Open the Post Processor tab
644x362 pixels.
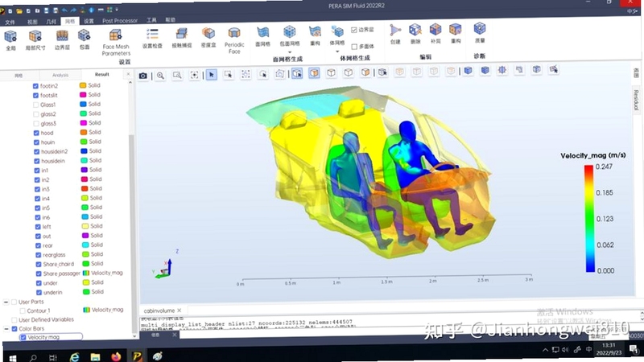[x=120, y=21]
